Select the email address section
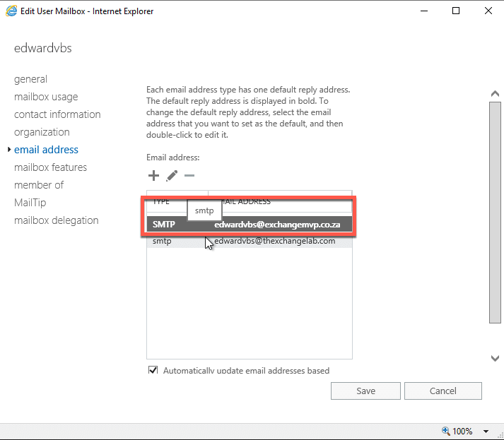Image resolution: width=504 pixels, height=440 pixels. pyautogui.click(x=46, y=150)
